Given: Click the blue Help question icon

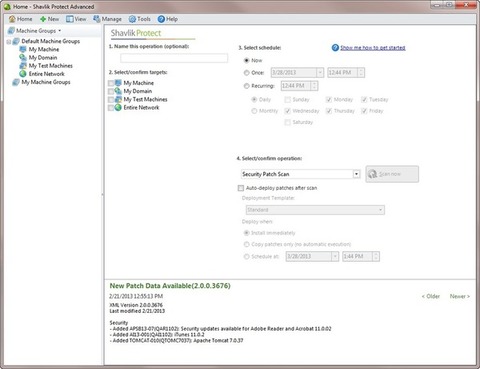Looking at the screenshot, I should 161,19.
